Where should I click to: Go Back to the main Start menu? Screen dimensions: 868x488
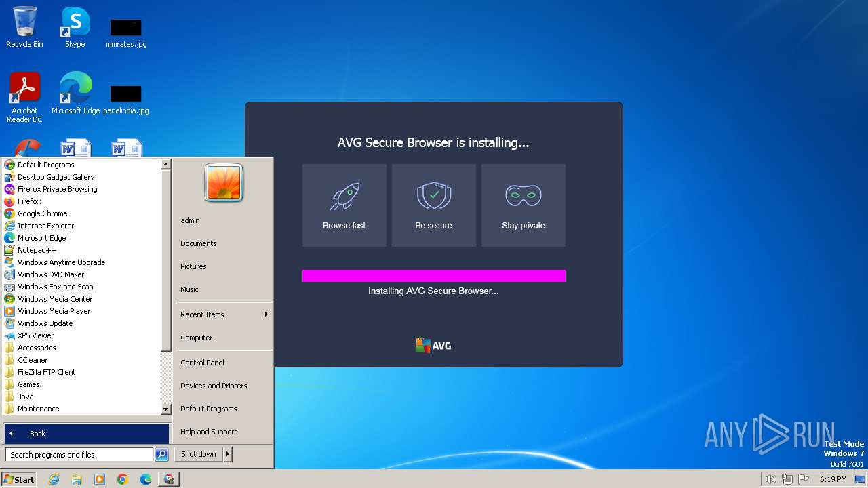pyautogui.click(x=86, y=434)
